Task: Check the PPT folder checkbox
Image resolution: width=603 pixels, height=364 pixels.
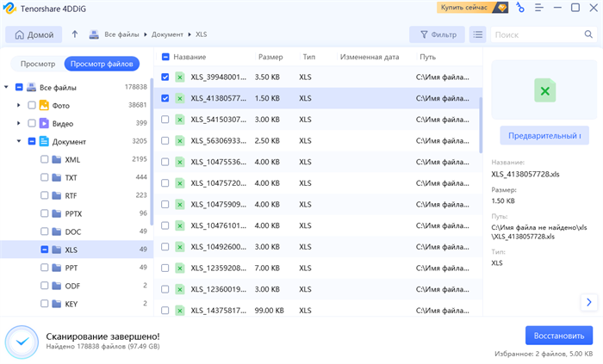Action: coord(44,268)
